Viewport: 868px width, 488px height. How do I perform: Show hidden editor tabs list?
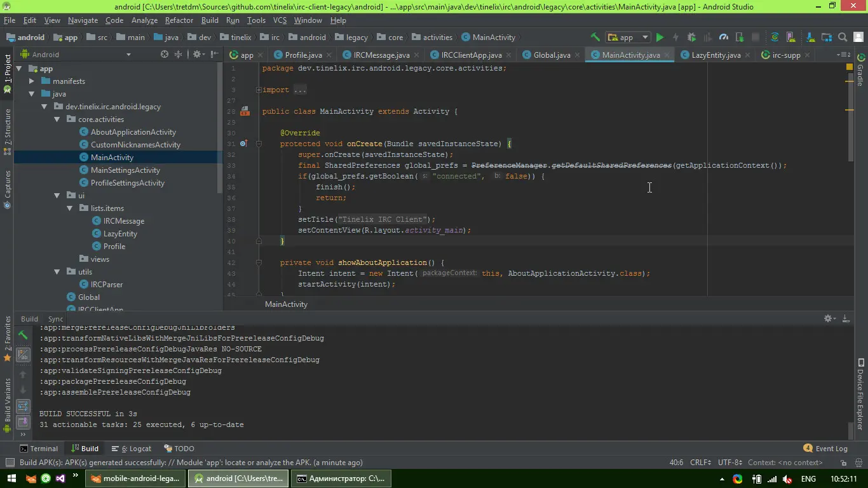(843, 55)
